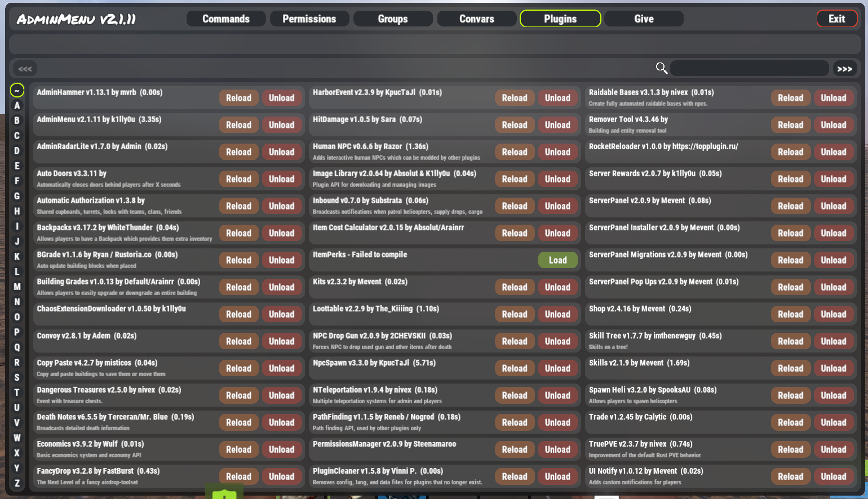Unload the Backpacks plugin
The height and width of the screenshot is (499, 868).
pos(281,233)
